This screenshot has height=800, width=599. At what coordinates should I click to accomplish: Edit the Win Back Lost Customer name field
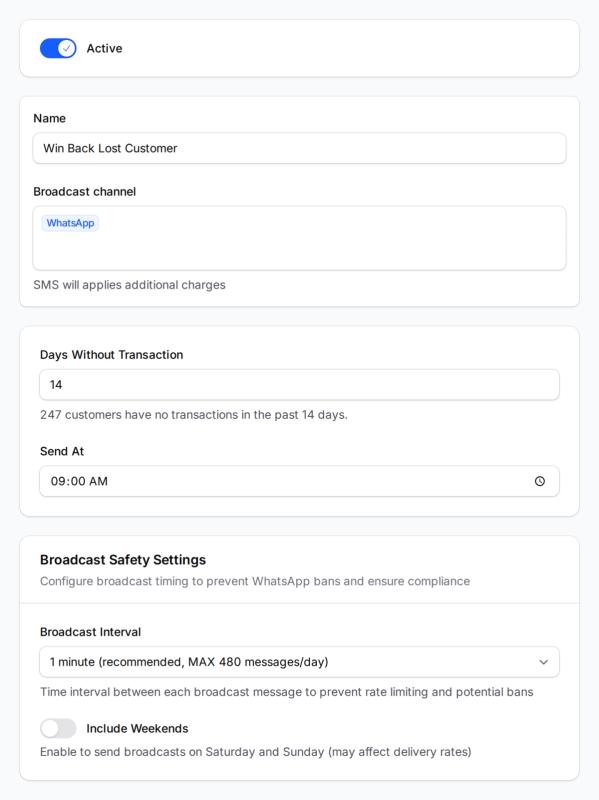click(x=300, y=147)
